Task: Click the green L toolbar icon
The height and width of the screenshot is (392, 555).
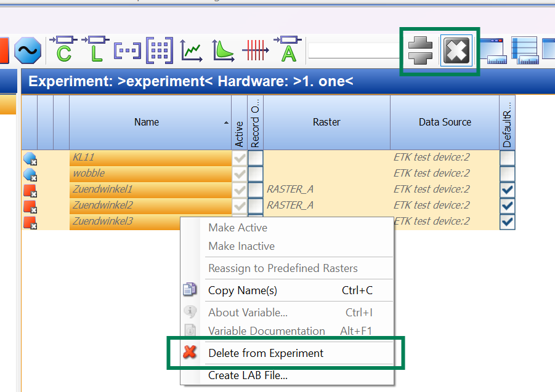Action: pos(95,49)
